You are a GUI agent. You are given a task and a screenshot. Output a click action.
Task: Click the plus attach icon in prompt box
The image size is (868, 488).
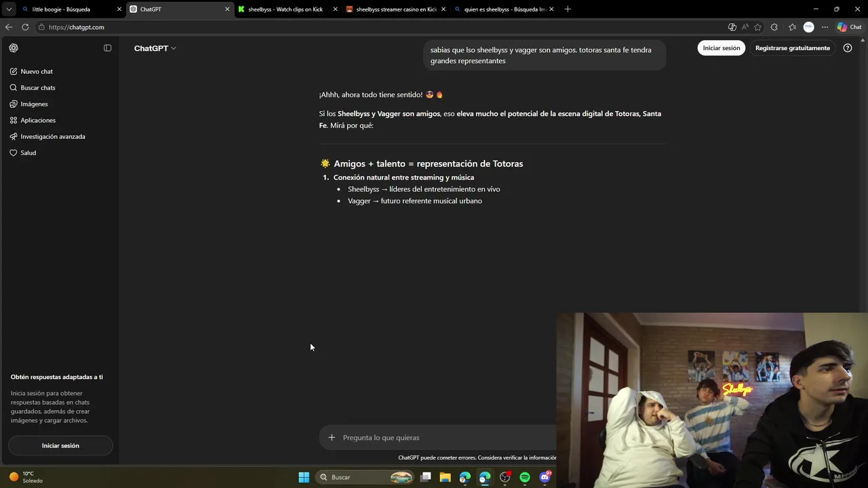[332, 437]
